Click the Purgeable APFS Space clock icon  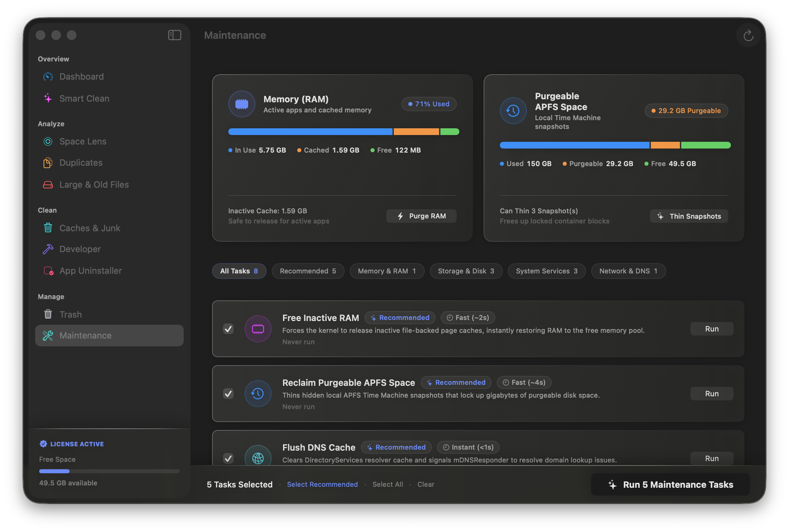coord(513,111)
